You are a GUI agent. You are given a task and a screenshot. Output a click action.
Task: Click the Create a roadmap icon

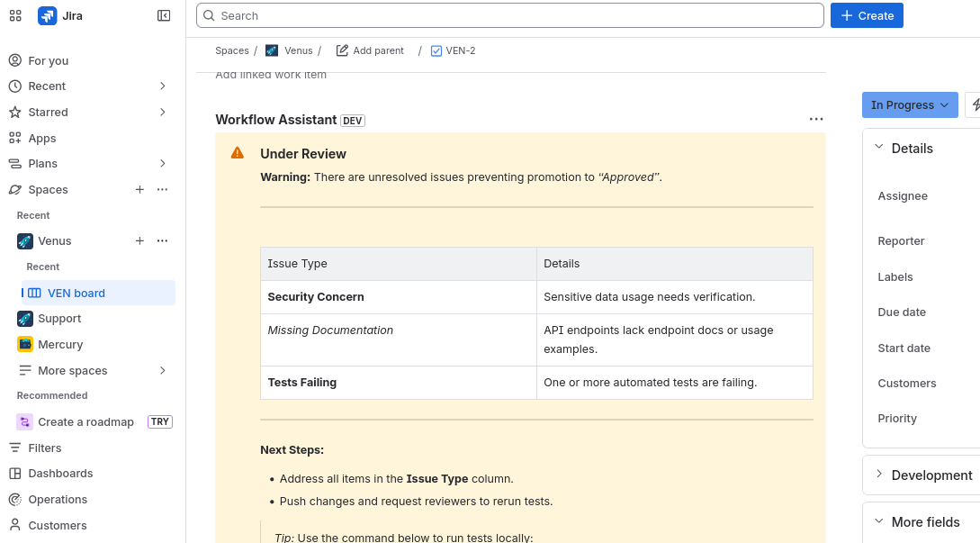coord(25,421)
